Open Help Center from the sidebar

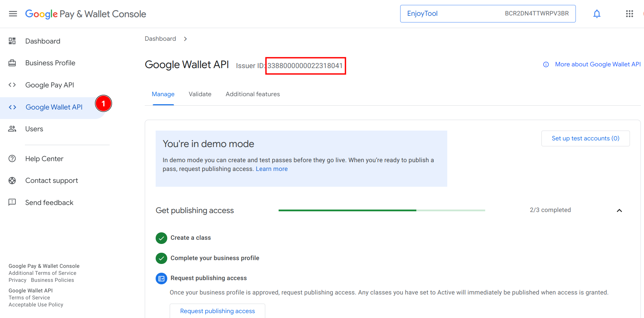(44, 159)
